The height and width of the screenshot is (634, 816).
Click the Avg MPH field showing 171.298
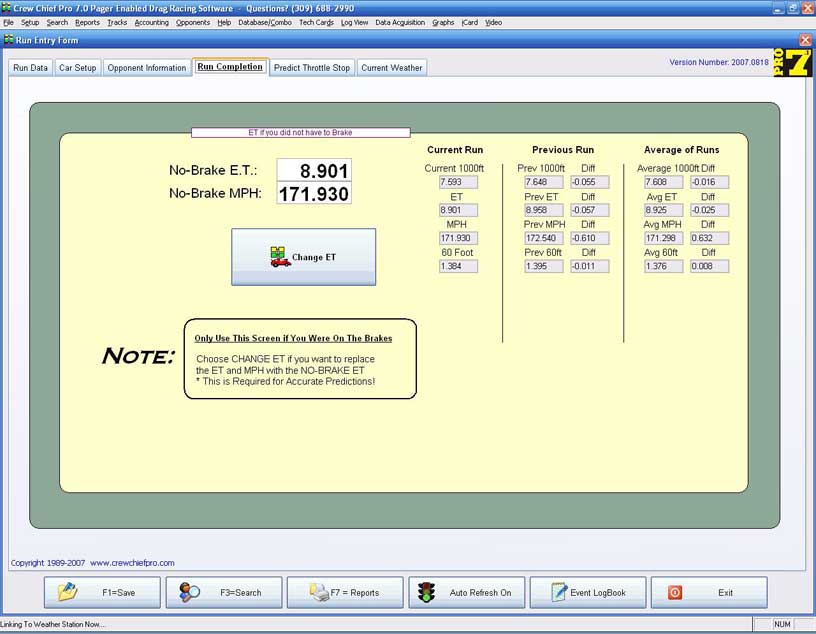664,238
